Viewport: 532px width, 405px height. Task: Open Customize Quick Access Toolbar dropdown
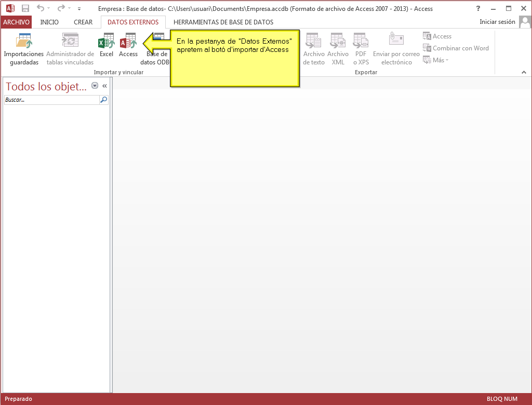[79, 8]
